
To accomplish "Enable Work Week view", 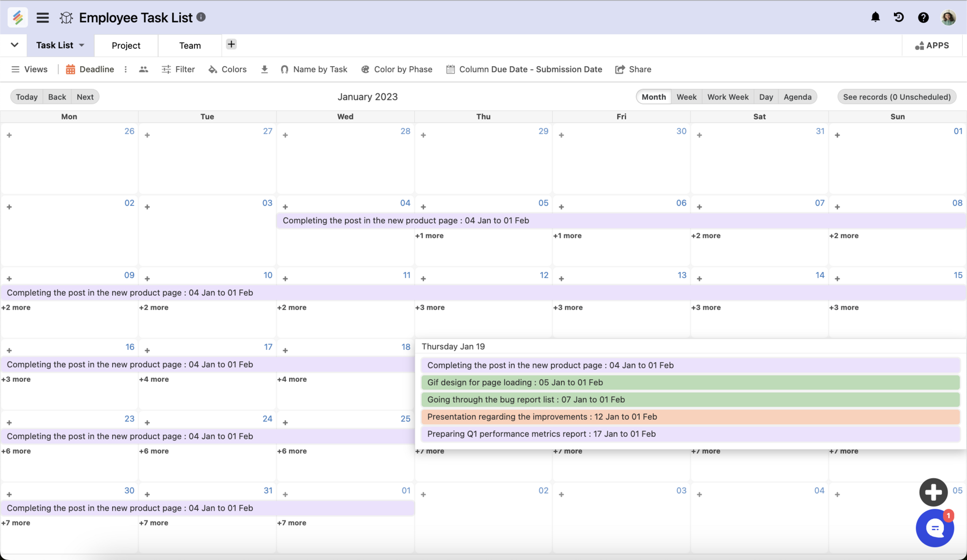I will pyautogui.click(x=728, y=97).
